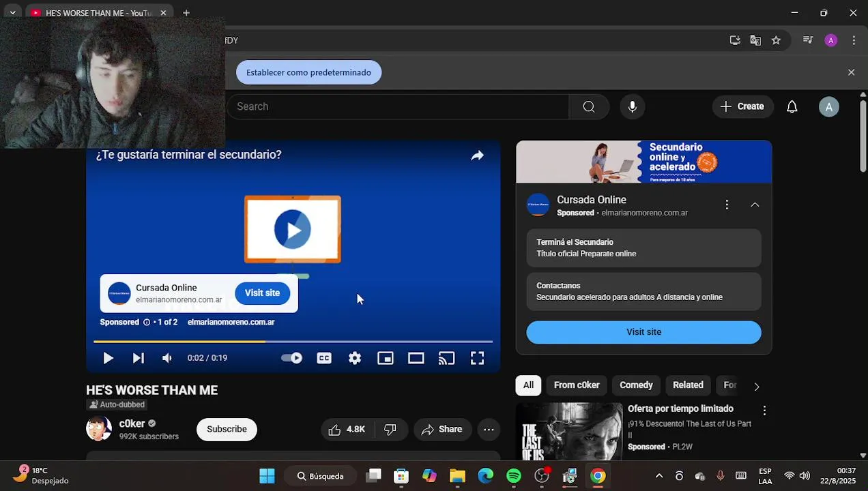Image resolution: width=868 pixels, height=491 pixels.
Task: Translate this page icon
Action: 755,40
